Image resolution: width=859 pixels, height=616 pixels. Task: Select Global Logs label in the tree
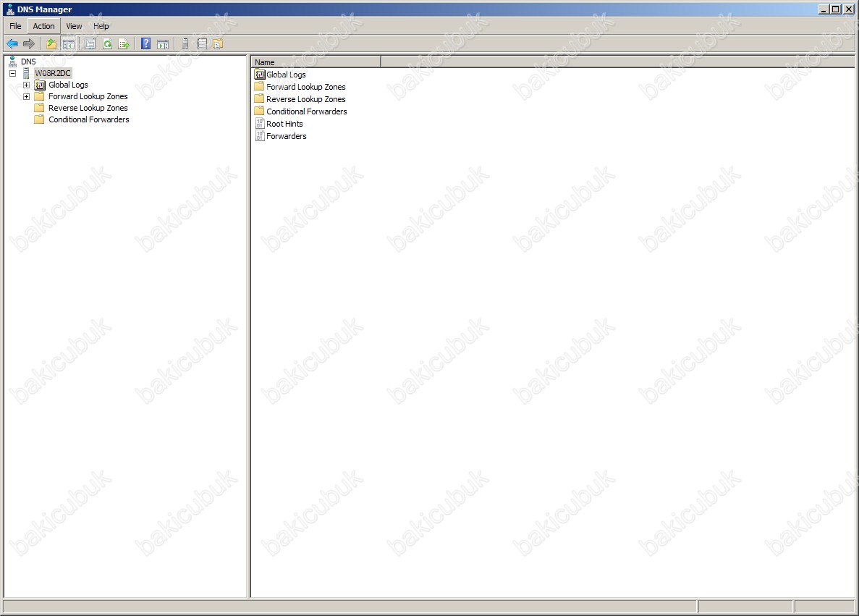[68, 85]
